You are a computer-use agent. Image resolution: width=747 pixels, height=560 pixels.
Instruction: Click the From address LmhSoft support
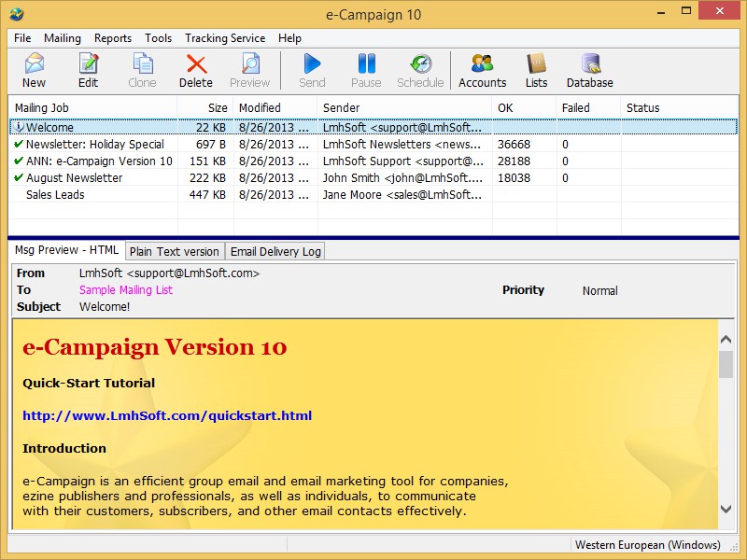(x=169, y=273)
